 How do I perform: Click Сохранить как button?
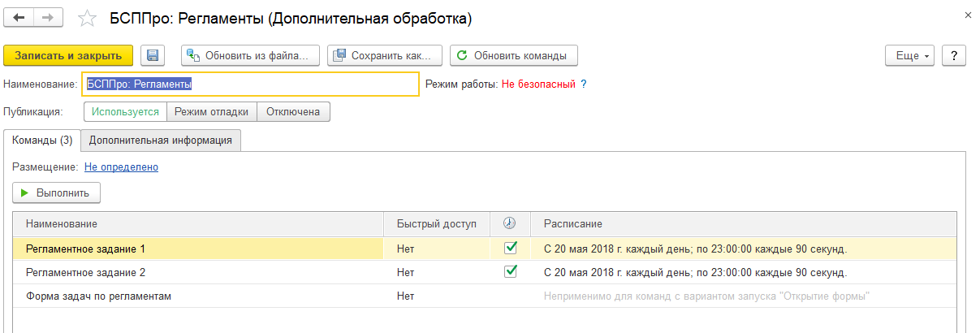click(x=385, y=55)
